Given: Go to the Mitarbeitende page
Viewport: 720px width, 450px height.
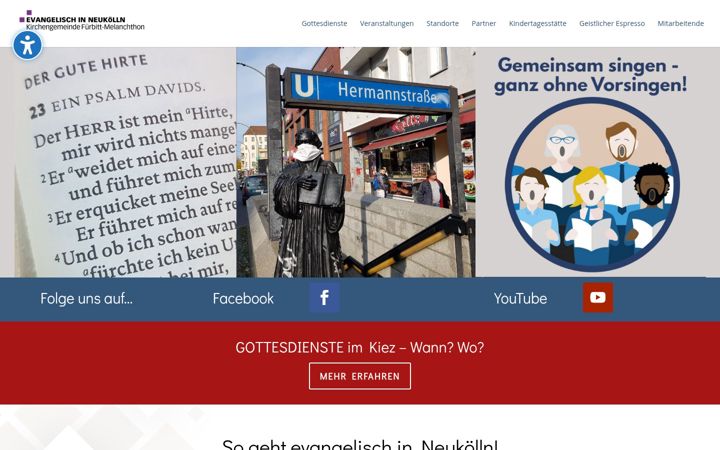Looking at the screenshot, I should point(680,23).
